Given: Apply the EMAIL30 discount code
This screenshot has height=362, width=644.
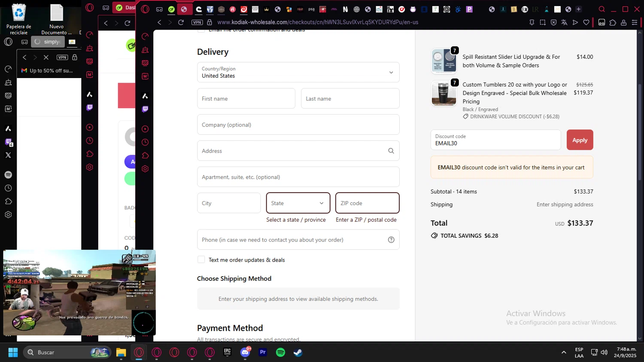Looking at the screenshot, I should point(580,140).
